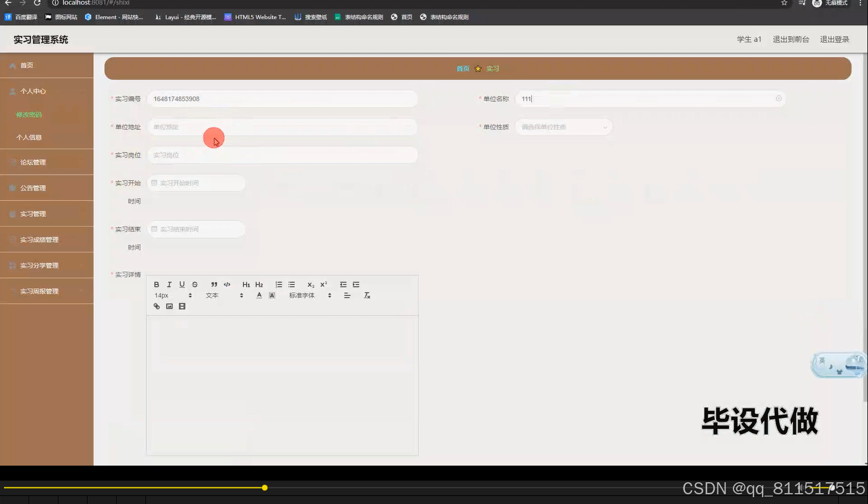Screen dimensions: 868x504
Task: Open the 实习结束时间 date picker
Action: 196,229
